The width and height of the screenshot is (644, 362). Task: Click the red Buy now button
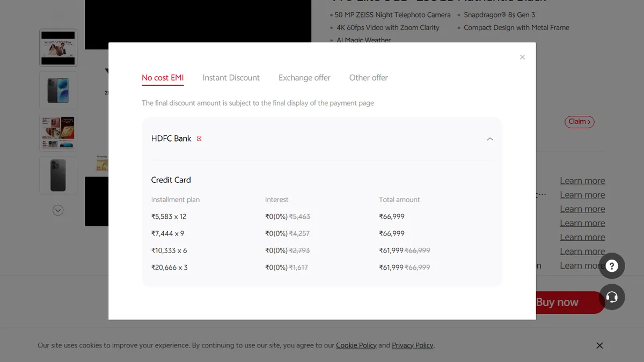(570, 302)
